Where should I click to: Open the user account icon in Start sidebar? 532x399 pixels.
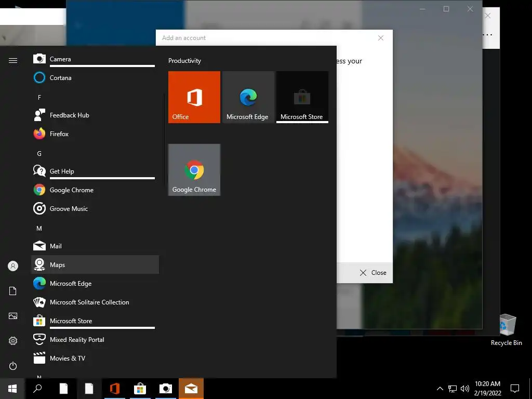[13, 266]
